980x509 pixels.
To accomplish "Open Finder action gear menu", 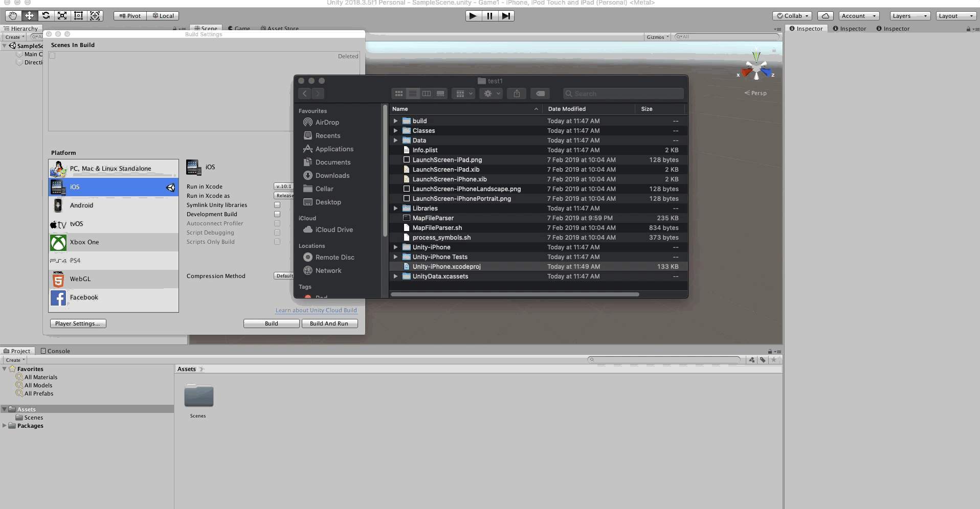I will (491, 94).
